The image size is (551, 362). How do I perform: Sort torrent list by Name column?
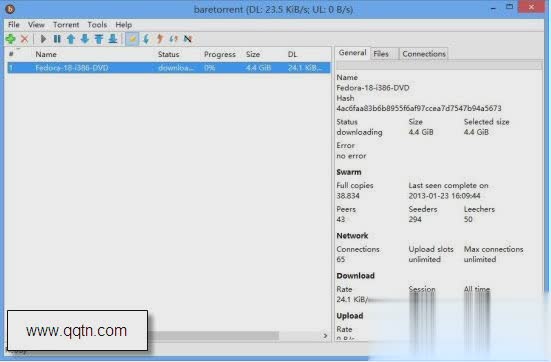click(x=46, y=54)
